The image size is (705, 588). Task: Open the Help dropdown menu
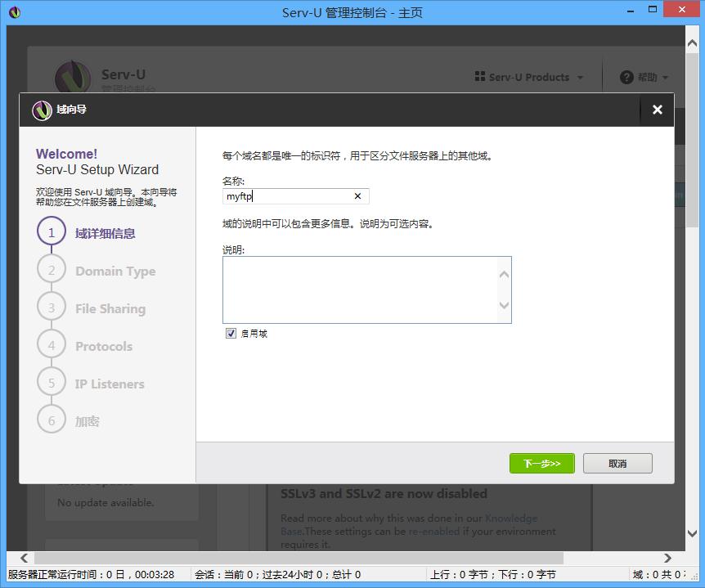pos(644,78)
